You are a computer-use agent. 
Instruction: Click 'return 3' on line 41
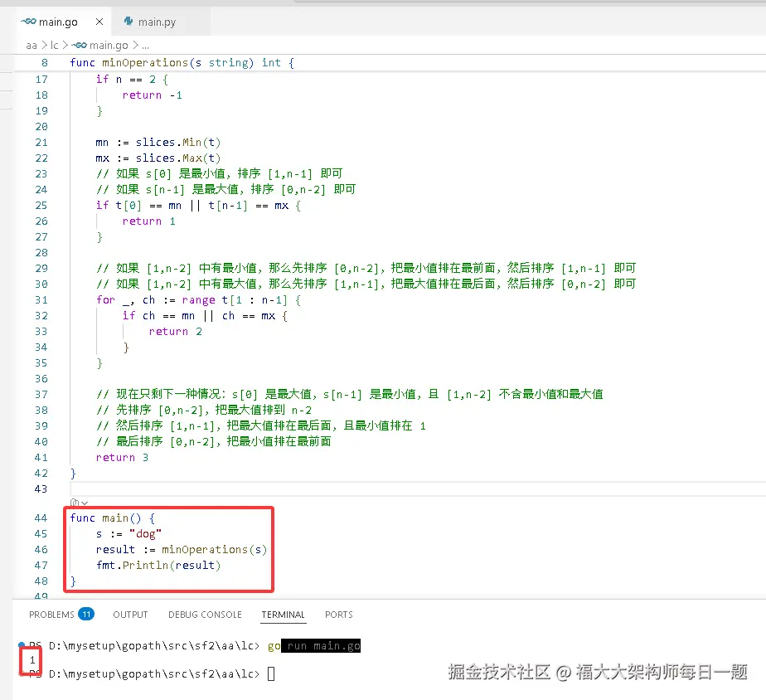(122, 458)
